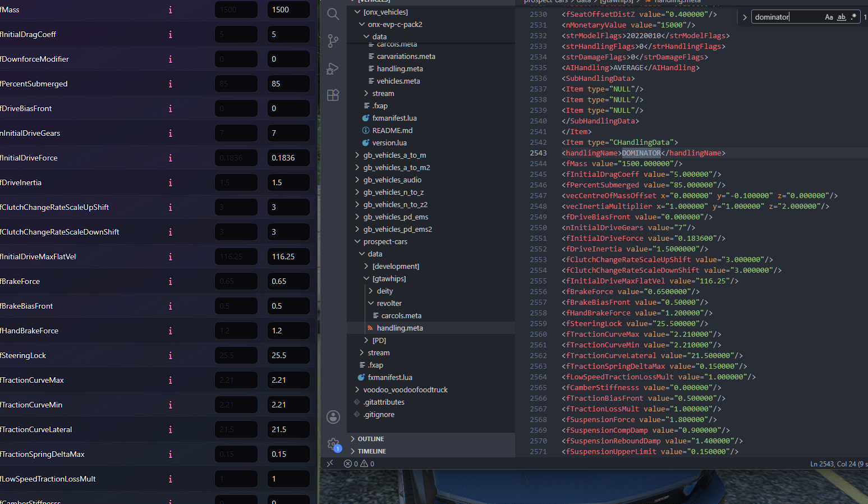
Task: Click the fInitialDriveForce line in code editor
Action: tap(644, 238)
